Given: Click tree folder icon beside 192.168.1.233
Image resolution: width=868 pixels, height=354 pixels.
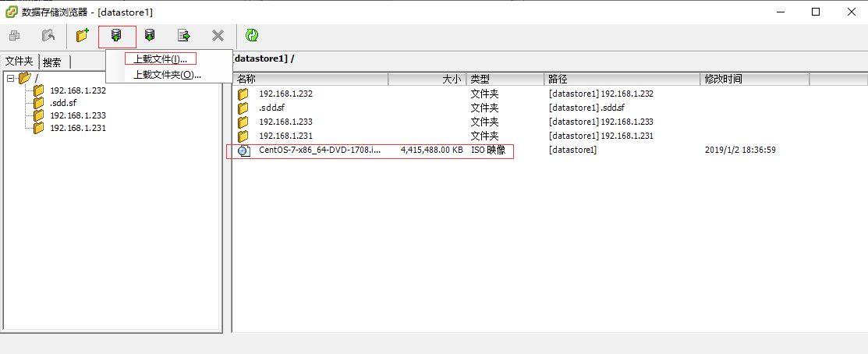Looking at the screenshot, I should (x=39, y=115).
